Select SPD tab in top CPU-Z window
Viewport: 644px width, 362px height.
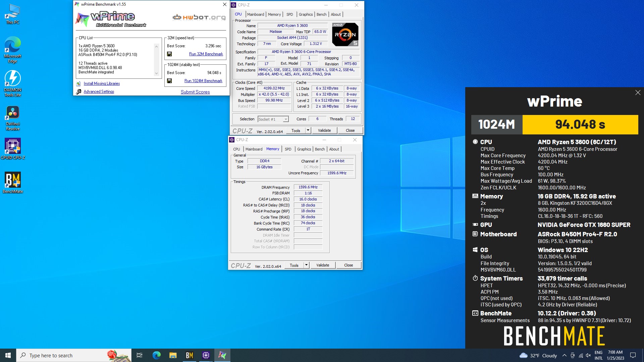290,14
